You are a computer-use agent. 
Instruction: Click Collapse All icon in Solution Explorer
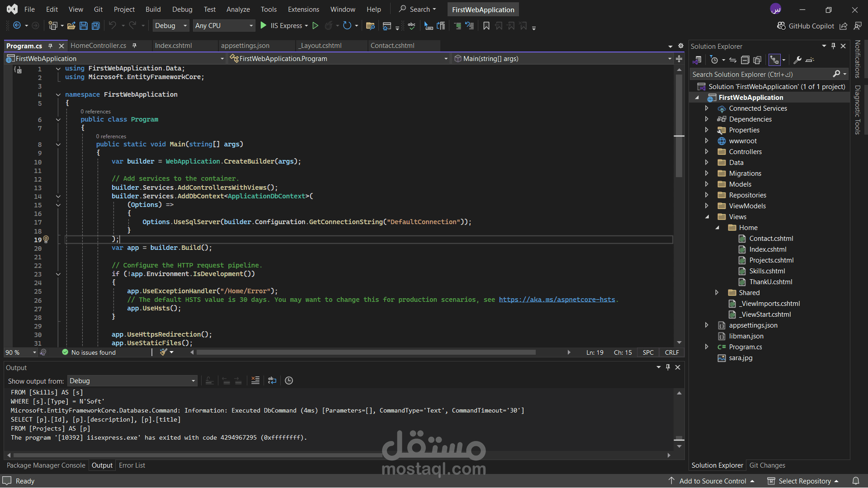tap(745, 60)
